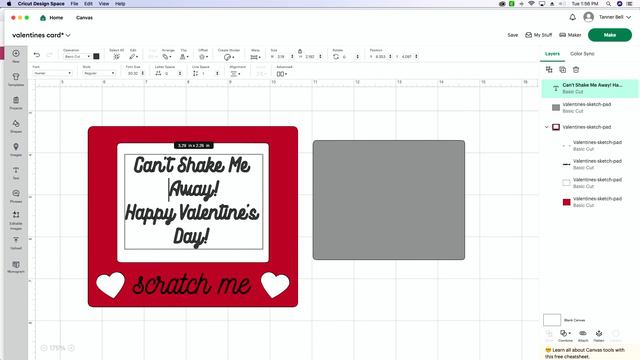Image resolution: width=640 pixels, height=360 pixels.
Task: Open the Warp dropdown
Action: click(255, 57)
